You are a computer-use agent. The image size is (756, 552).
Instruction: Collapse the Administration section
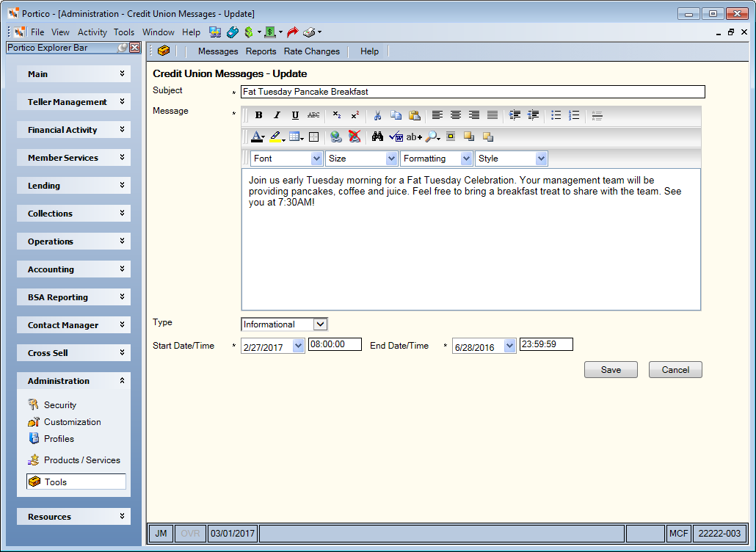74,381
